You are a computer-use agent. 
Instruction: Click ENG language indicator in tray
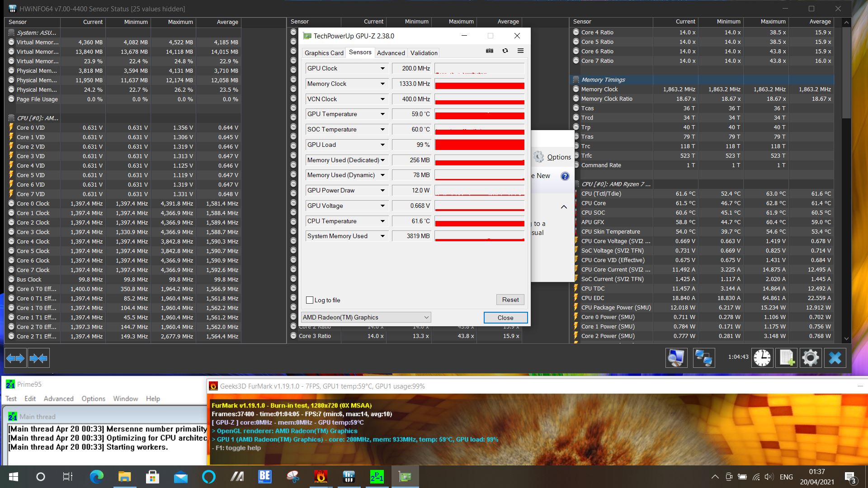click(786, 477)
